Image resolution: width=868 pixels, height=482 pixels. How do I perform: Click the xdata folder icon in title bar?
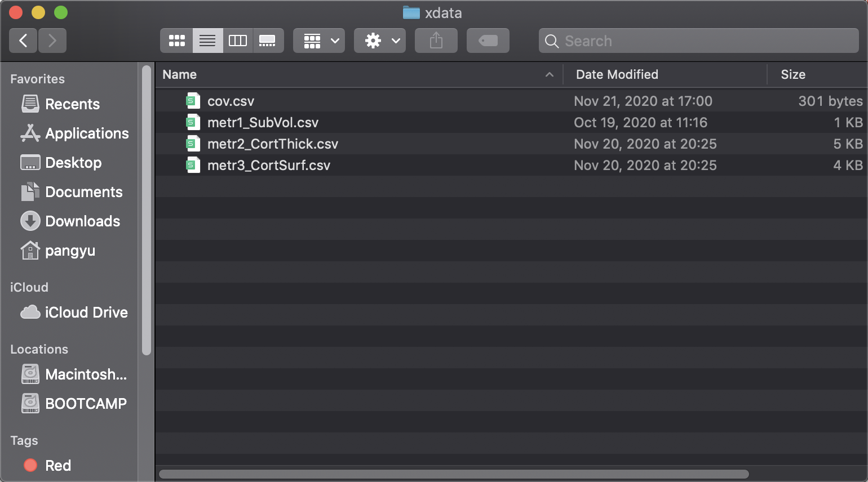click(411, 12)
